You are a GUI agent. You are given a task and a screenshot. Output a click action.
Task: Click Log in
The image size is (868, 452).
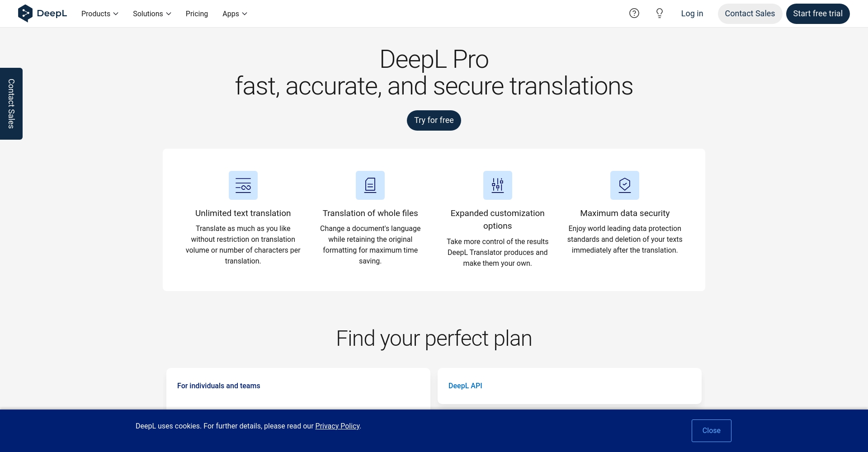click(x=692, y=14)
